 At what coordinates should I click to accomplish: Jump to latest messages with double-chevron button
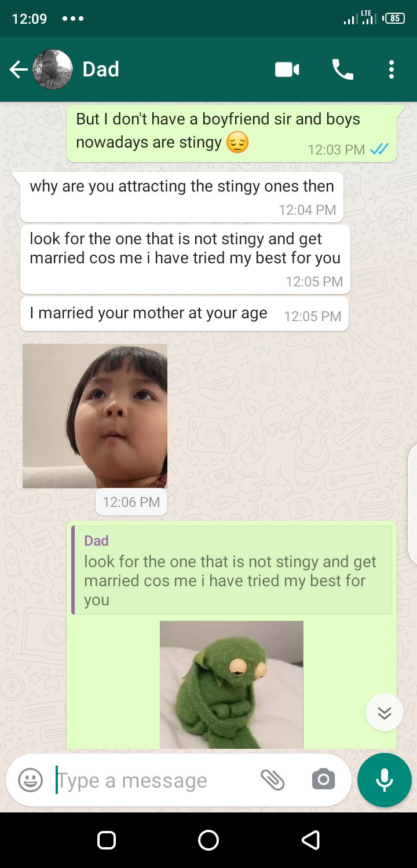(x=385, y=712)
